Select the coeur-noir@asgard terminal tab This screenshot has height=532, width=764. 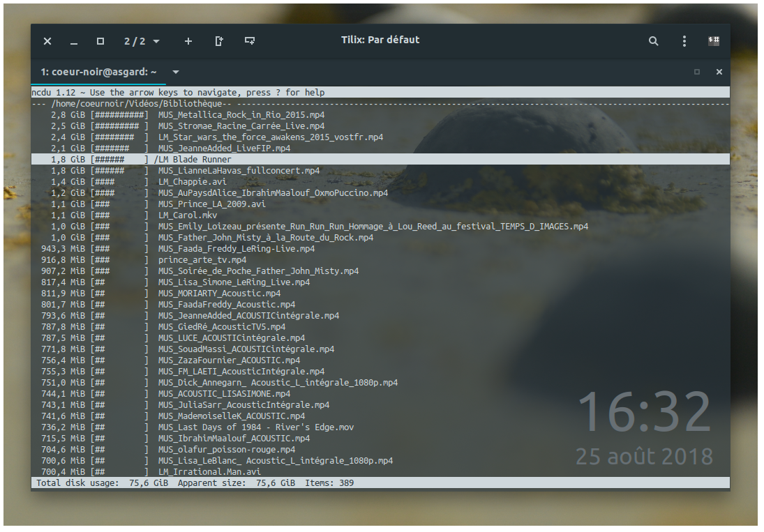[x=99, y=72]
